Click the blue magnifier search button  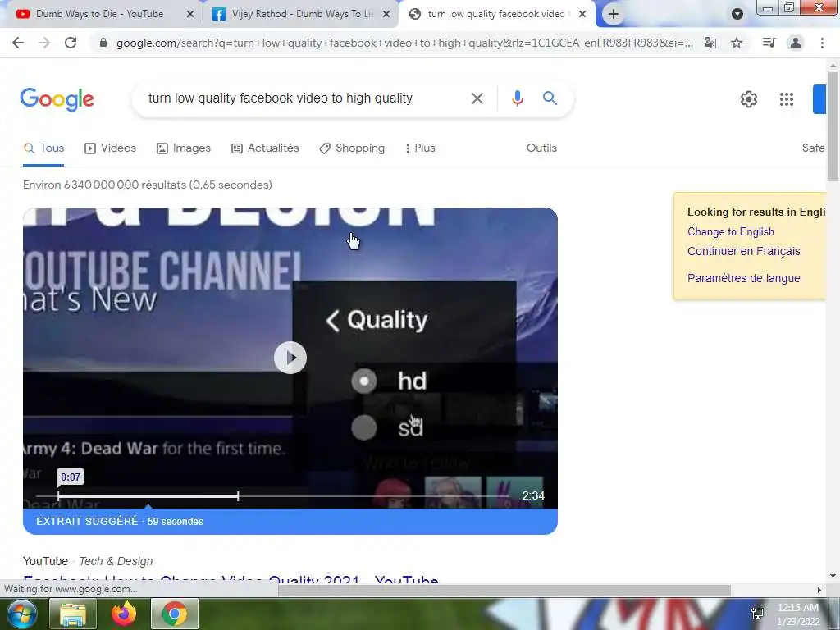550,98
